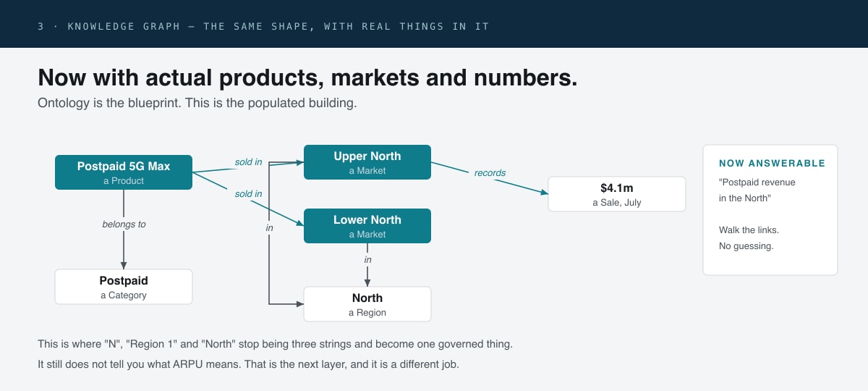Select the Lower North market node
This screenshot has width=868, height=391.
coord(367,226)
